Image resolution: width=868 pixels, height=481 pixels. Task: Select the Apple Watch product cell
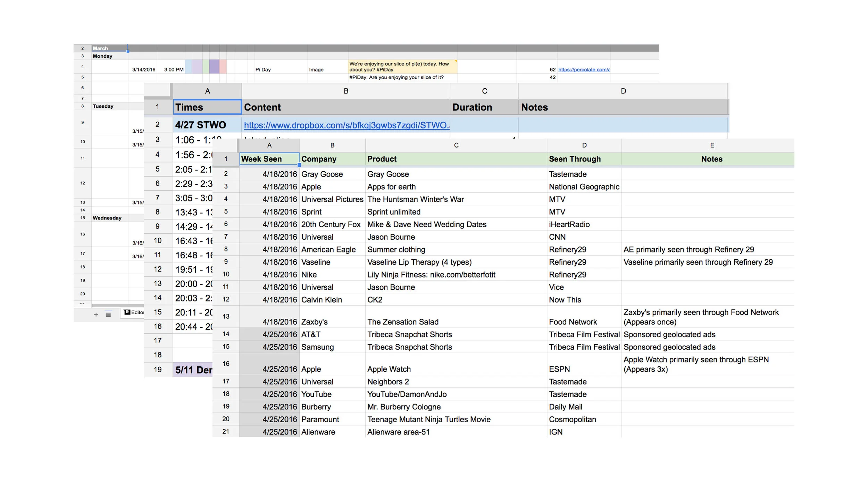[389, 369]
